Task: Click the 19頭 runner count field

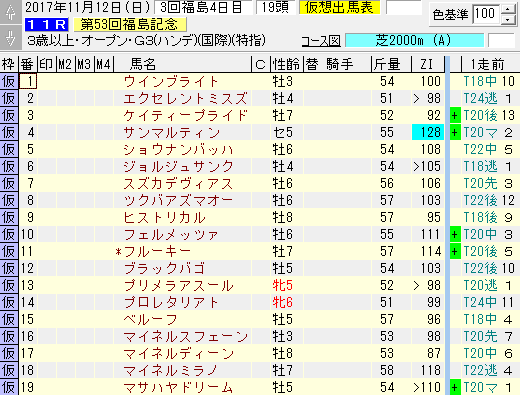Action: click(x=275, y=7)
